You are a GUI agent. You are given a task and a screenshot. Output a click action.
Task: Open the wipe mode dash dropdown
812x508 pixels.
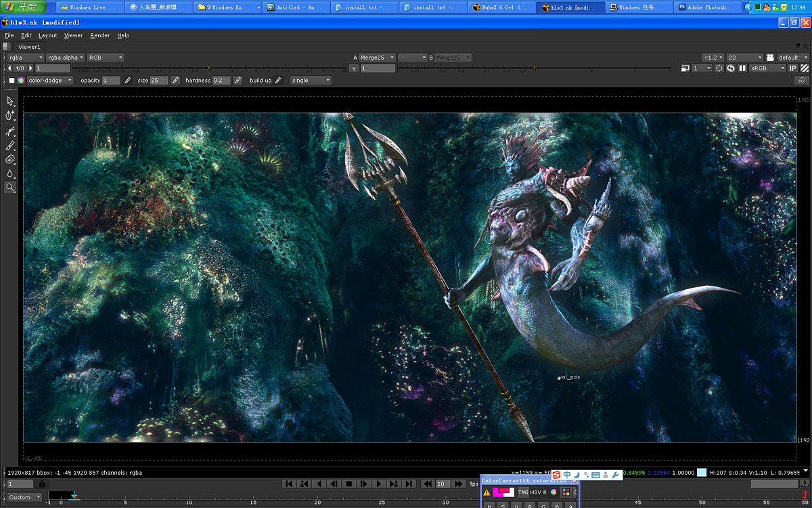[x=413, y=58]
